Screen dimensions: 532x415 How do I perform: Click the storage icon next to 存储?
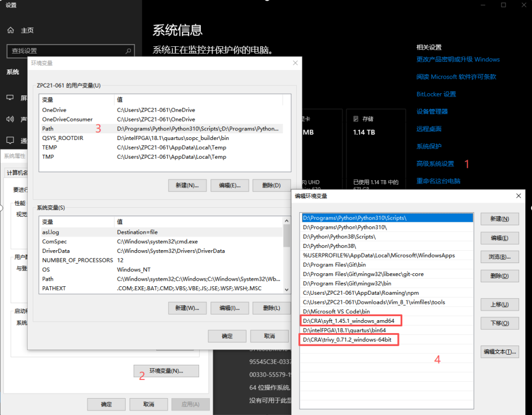point(355,119)
